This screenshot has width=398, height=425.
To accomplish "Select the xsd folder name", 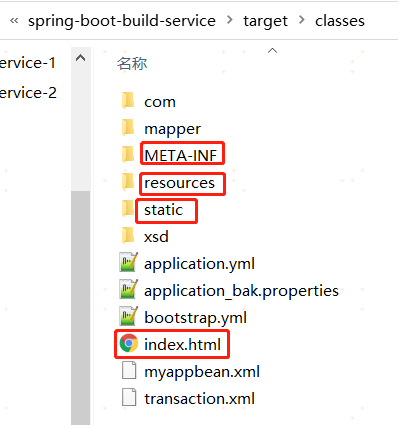I will point(156,237).
